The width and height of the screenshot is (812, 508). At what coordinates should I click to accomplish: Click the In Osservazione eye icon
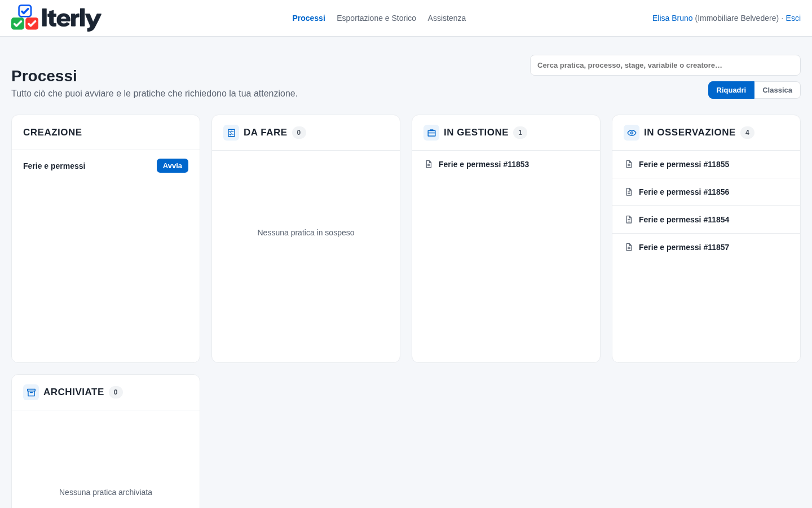pyautogui.click(x=632, y=133)
